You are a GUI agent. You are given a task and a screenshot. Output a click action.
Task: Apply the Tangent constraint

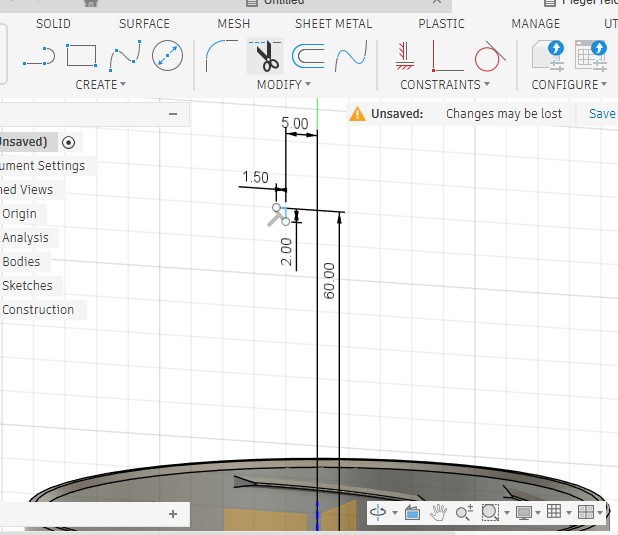pos(488,56)
